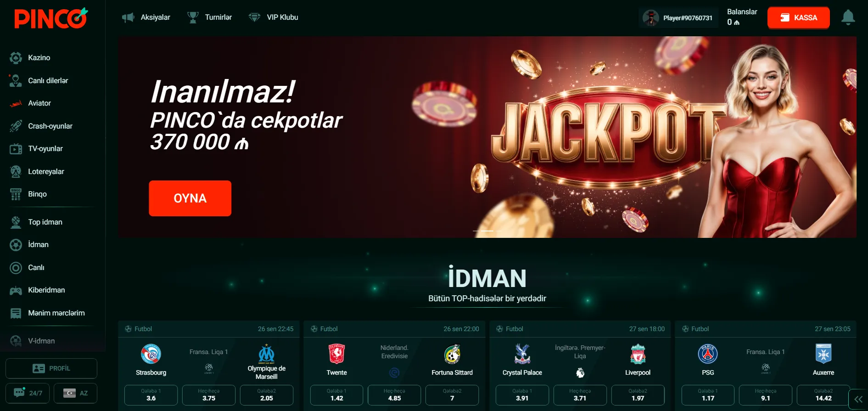Click the Kazino sidebar icon
The width and height of the screenshot is (868, 411).
tap(16, 58)
